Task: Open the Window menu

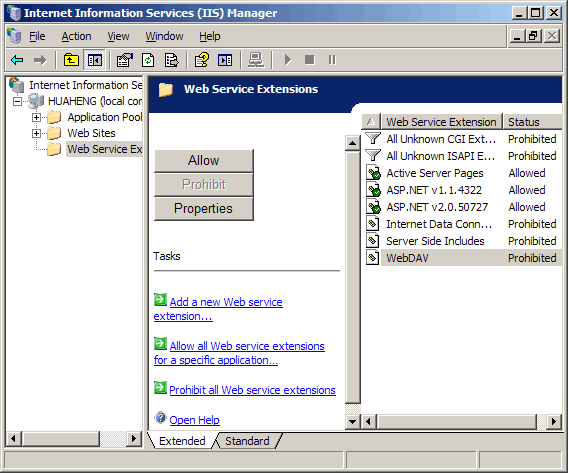Action: click(164, 36)
